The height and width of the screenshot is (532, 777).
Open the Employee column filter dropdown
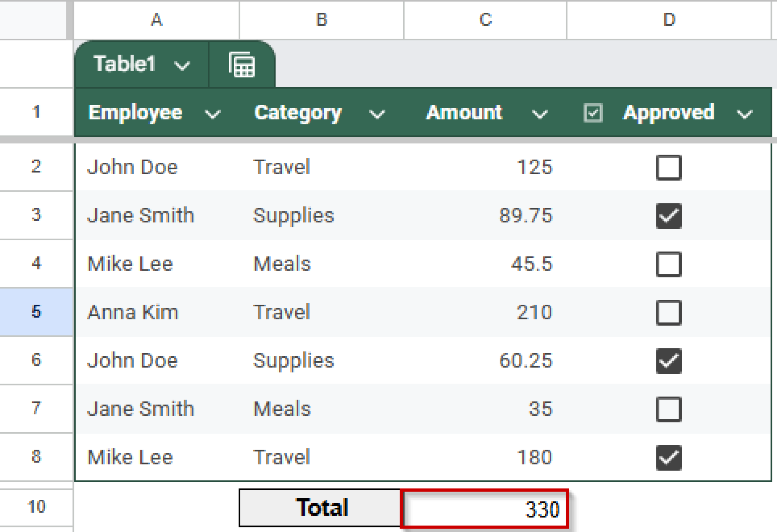pyautogui.click(x=212, y=113)
